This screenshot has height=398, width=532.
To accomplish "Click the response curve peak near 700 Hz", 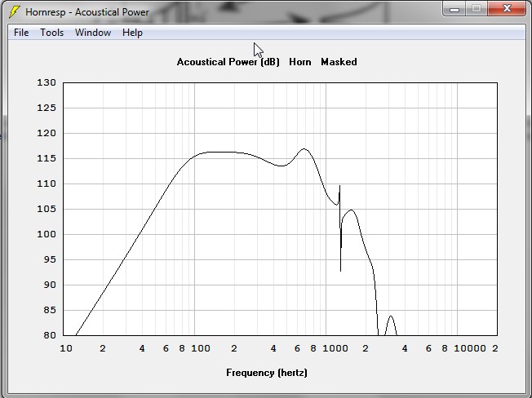I will [x=304, y=148].
